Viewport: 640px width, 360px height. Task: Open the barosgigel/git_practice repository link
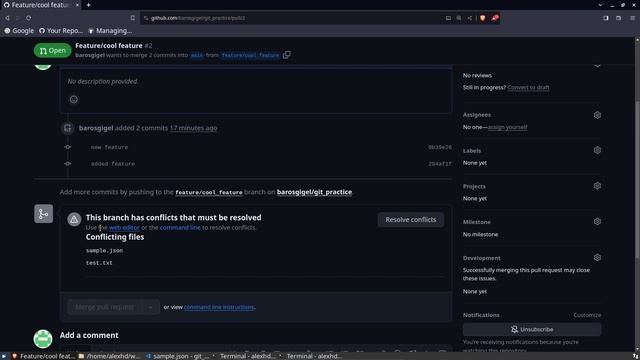coord(314,192)
